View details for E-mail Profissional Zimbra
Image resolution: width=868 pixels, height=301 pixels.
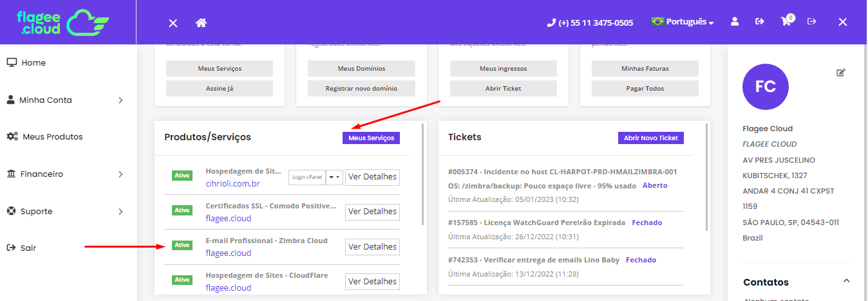pos(372,247)
